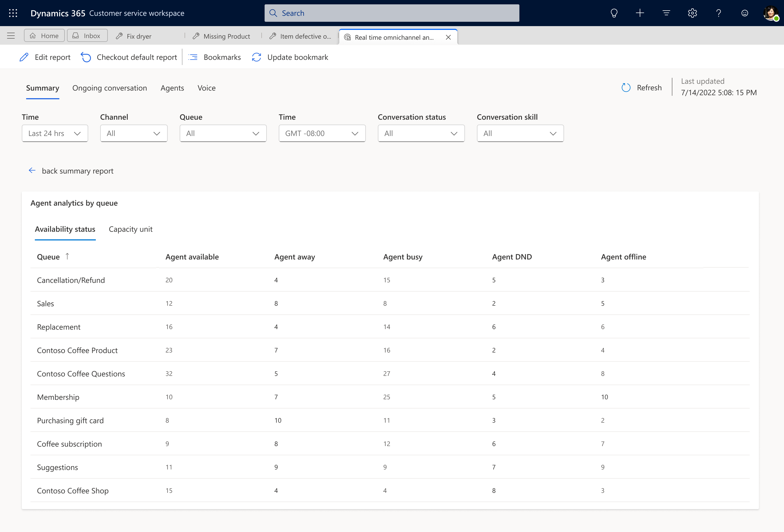
Task: Click the Edit report icon
Action: point(24,57)
